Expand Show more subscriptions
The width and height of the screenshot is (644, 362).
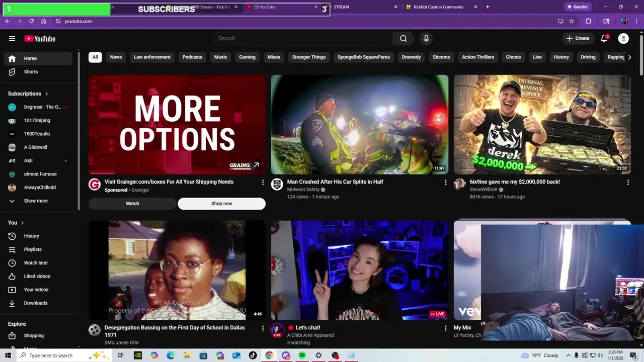tap(38, 201)
